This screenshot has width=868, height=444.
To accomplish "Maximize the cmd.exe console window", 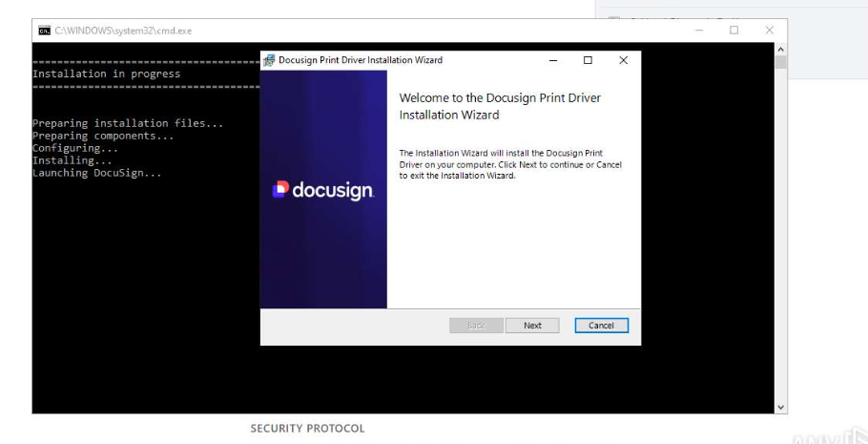I will point(734,31).
